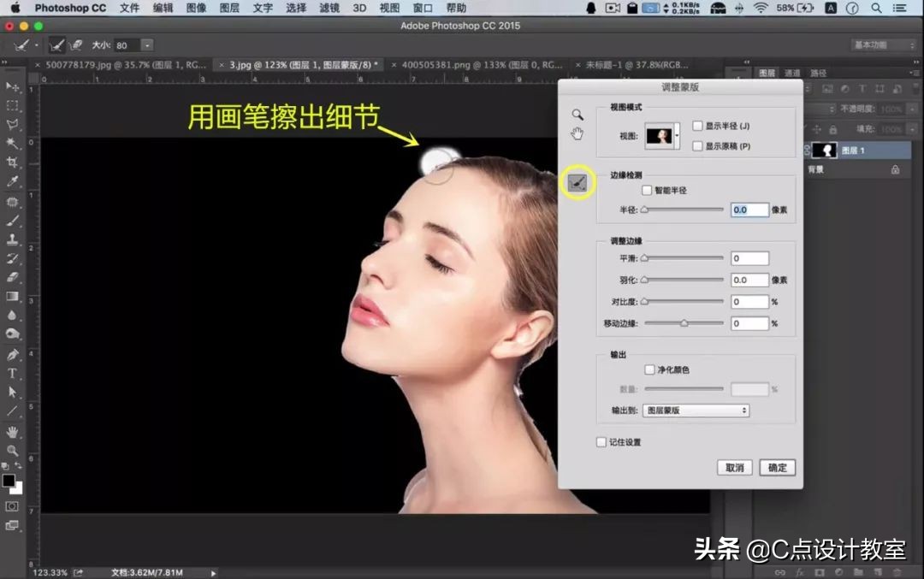Select the Refine Radius brush tool in dialog
The image size is (924, 579).
578,182
